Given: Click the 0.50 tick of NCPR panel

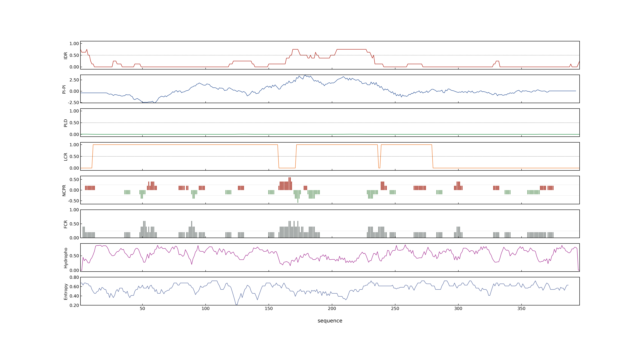Looking at the screenshot, I should click(74, 179).
